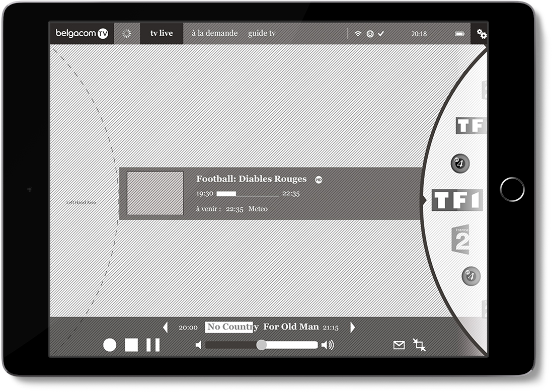
Task: Open the guide tv tab
Action: pyautogui.click(x=262, y=33)
